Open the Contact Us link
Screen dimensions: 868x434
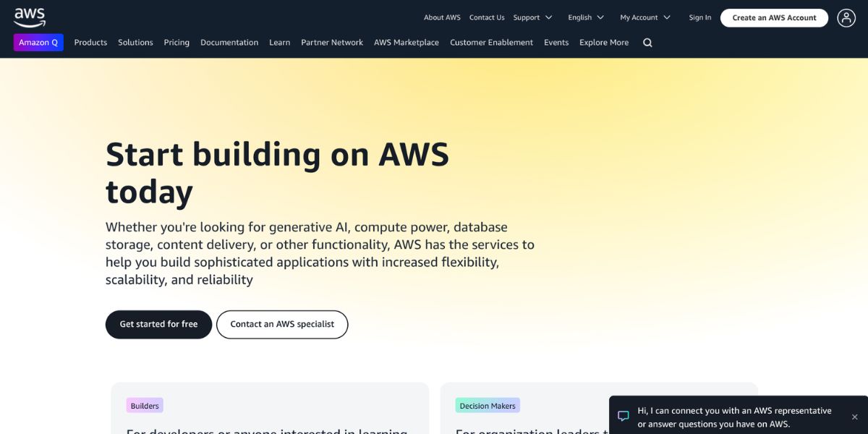(x=487, y=17)
